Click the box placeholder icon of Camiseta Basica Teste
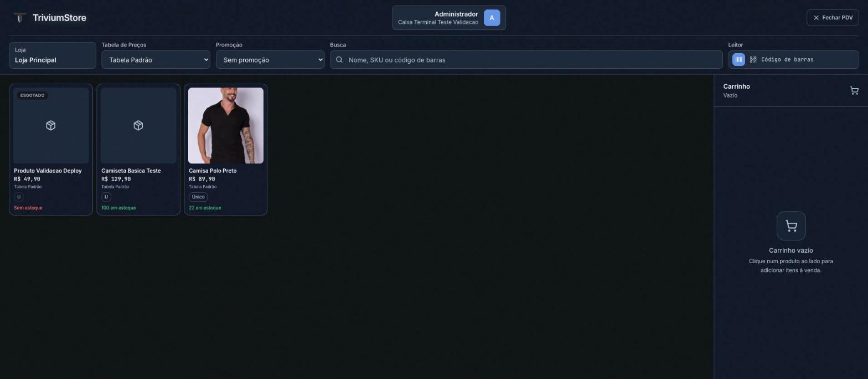868x379 pixels. point(138,126)
